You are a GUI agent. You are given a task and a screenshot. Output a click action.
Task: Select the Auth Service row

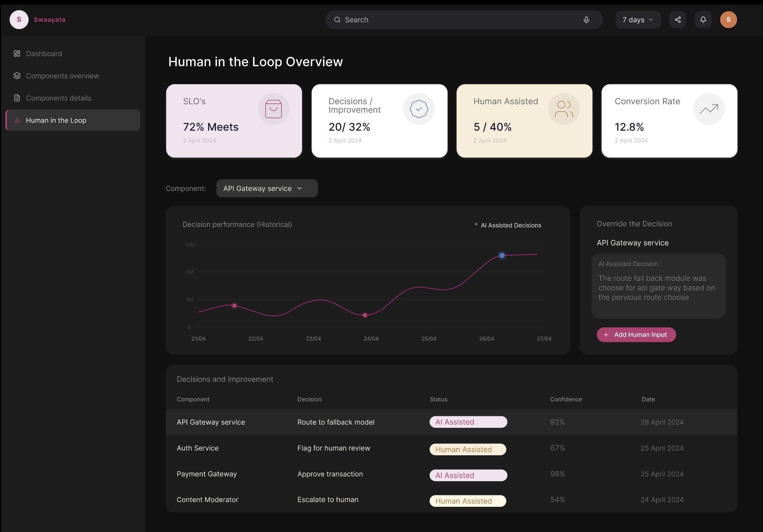point(451,448)
